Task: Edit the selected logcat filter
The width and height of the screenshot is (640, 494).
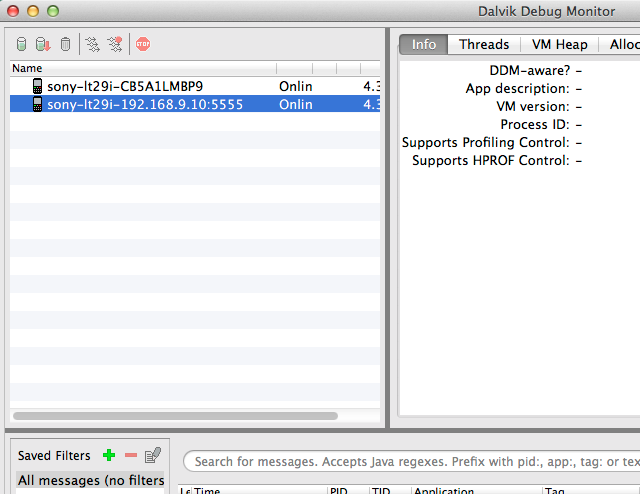Action: pos(153,456)
